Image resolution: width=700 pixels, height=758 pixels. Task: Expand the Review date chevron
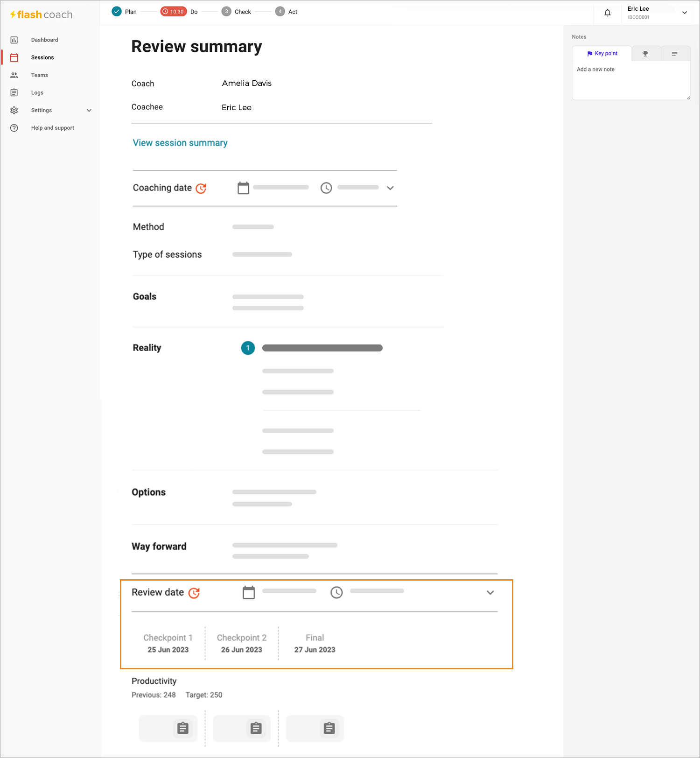tap(490, 593)
